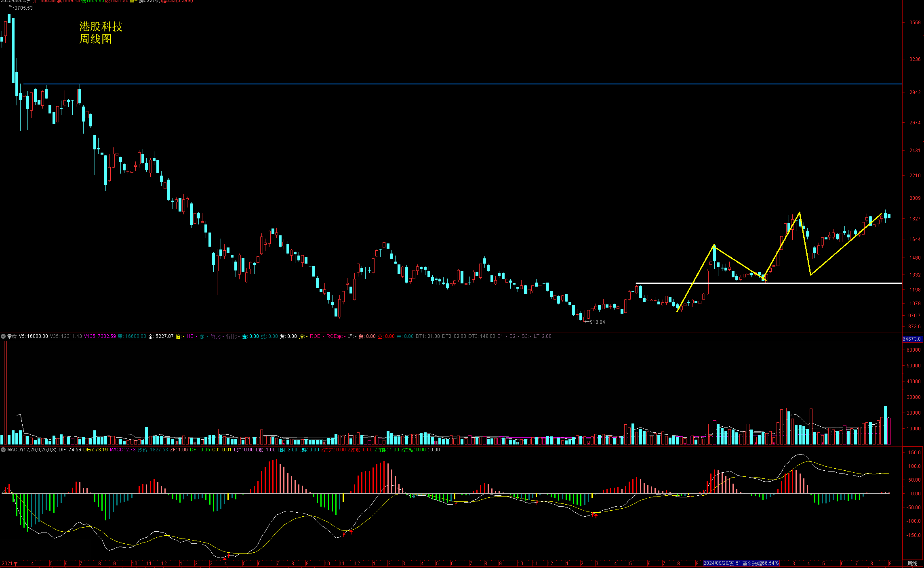Screen dimensions: 924x568
Task: Click the 金: 5227.07 readout
Action: pyautogui.click(x=161, y=336)
